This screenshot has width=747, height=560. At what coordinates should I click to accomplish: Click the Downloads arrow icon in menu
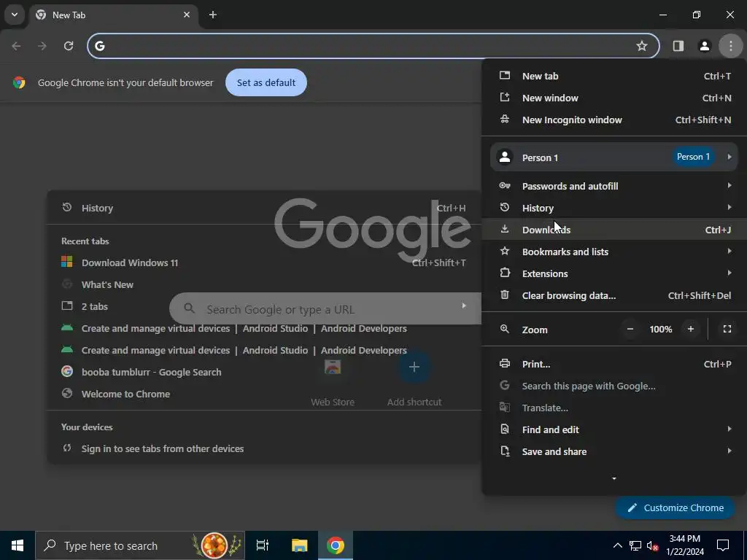505,230
